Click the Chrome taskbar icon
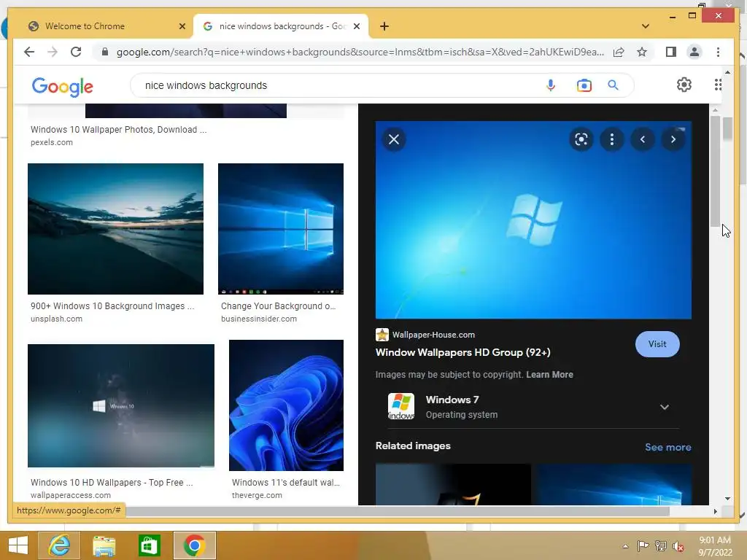This screenshot has width=747, height=560. point(194,545)
